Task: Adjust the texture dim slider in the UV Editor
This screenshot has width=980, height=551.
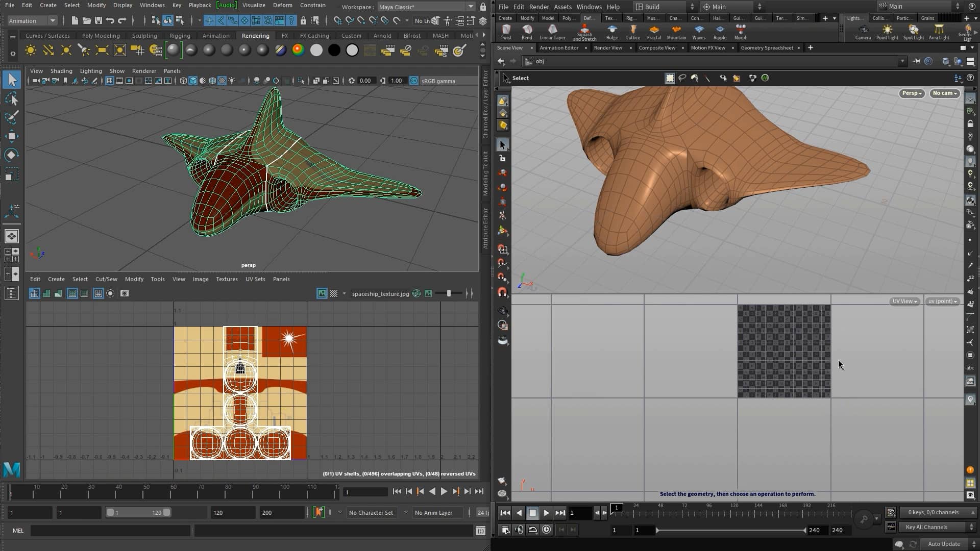Action: [x=449, y=293]
